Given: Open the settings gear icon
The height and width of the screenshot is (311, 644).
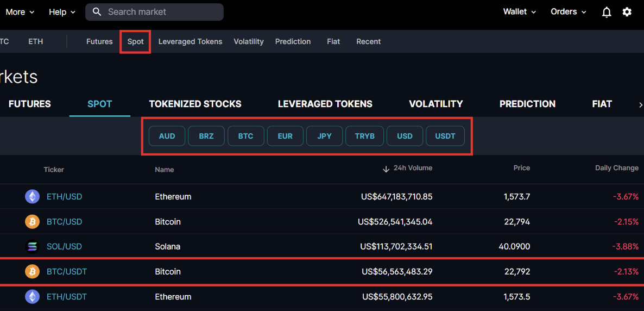Looking at the screenshot, I should pos(627,12).
